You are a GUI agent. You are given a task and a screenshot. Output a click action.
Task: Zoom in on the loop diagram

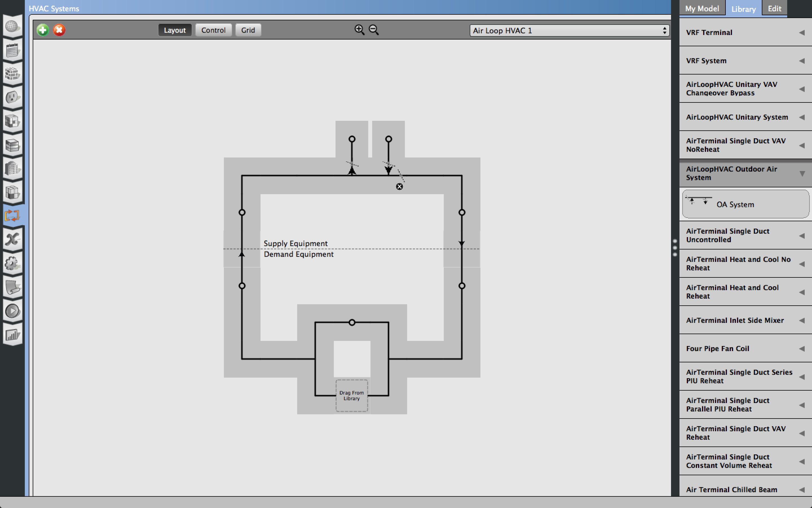pyautogui.click(x=359, y=30)
